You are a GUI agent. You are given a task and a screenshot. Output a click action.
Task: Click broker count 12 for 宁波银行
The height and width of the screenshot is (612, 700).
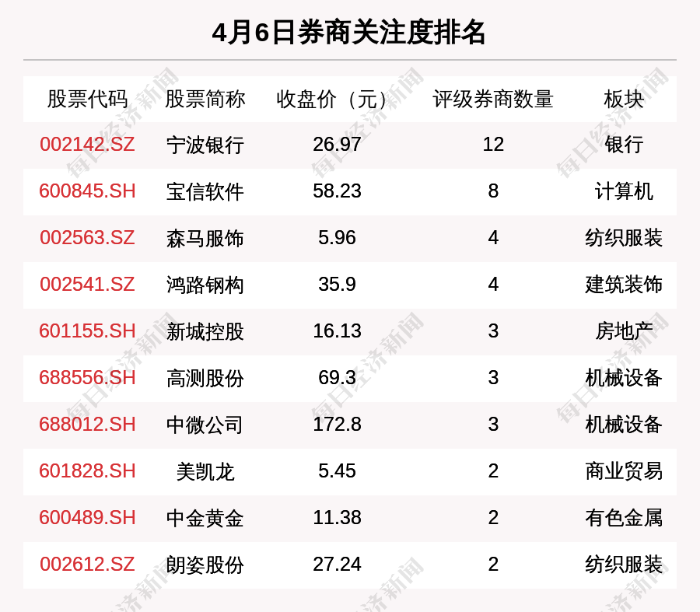pos(493,144)
